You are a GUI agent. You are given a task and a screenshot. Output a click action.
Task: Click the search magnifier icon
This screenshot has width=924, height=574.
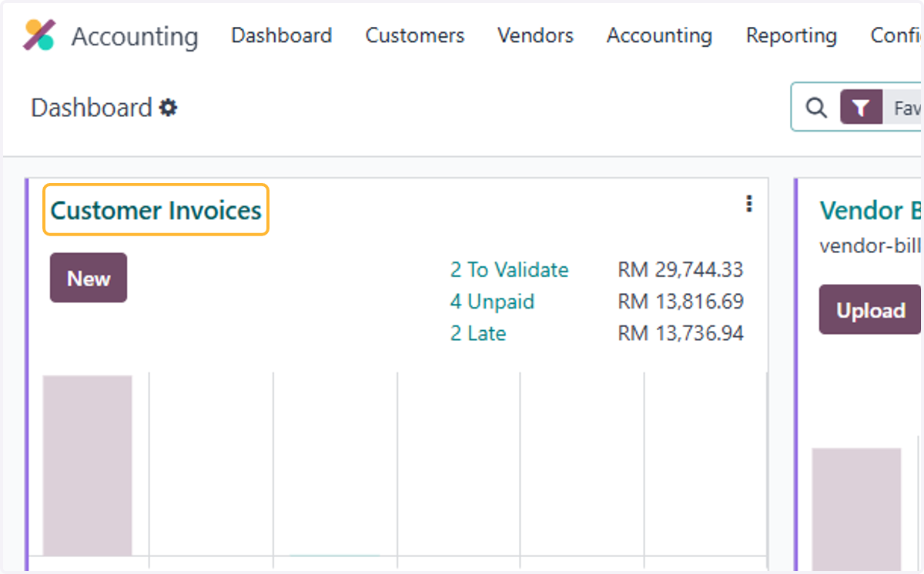pos(816,108)
